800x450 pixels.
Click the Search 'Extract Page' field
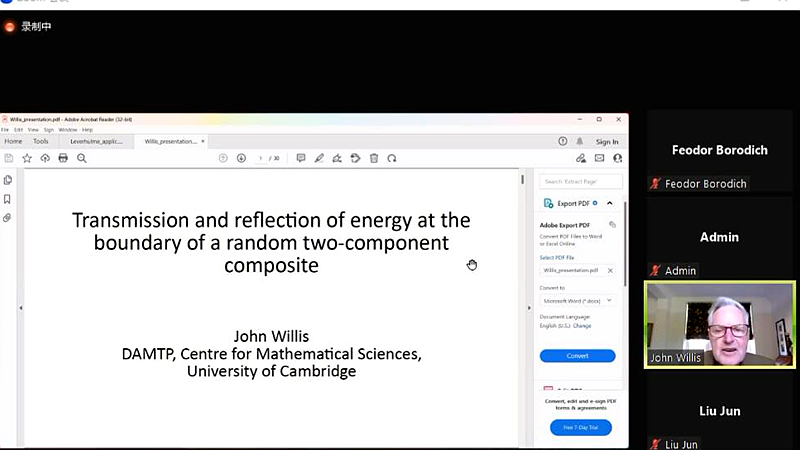[x=581, y=181]
